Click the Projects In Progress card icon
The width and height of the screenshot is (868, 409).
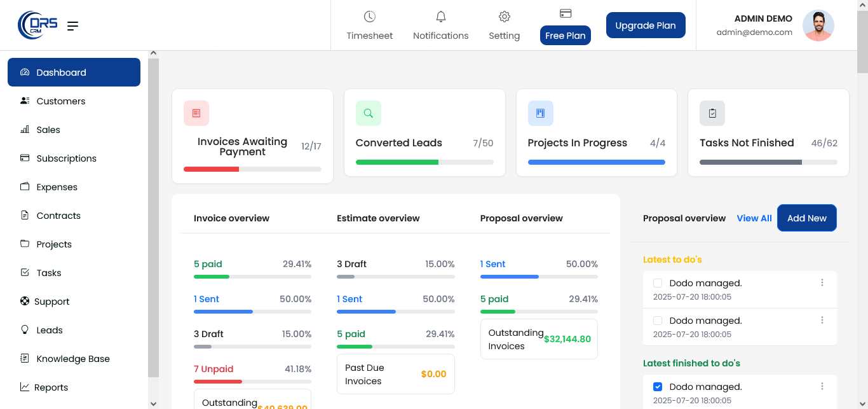point(541,113)
